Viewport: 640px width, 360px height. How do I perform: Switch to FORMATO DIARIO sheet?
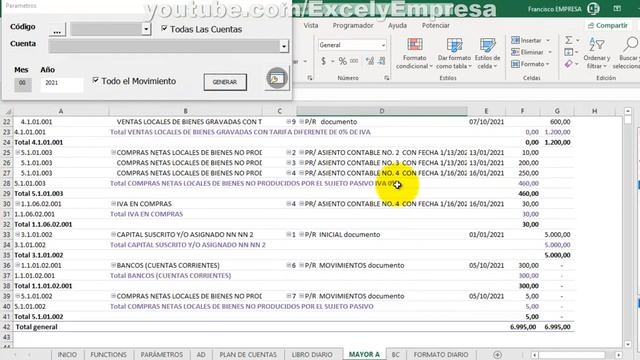pos(441,355)
